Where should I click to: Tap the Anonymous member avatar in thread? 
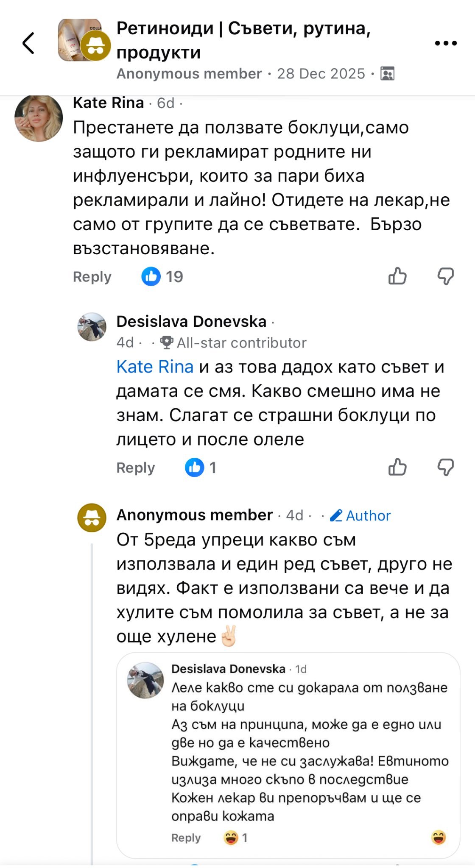coord(92,517)
